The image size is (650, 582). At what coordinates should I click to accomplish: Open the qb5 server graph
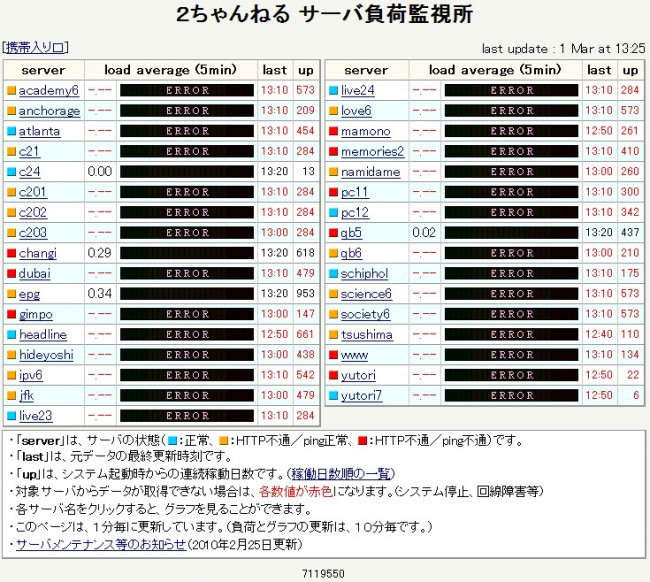[x=351, y=233]
